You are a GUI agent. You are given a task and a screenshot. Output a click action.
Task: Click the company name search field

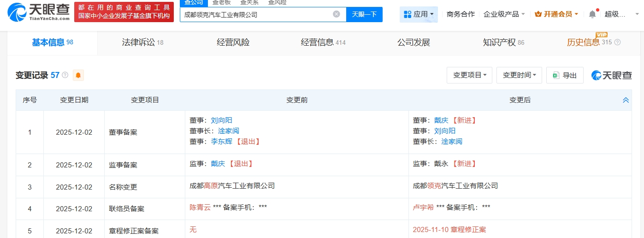pos(256,14)
